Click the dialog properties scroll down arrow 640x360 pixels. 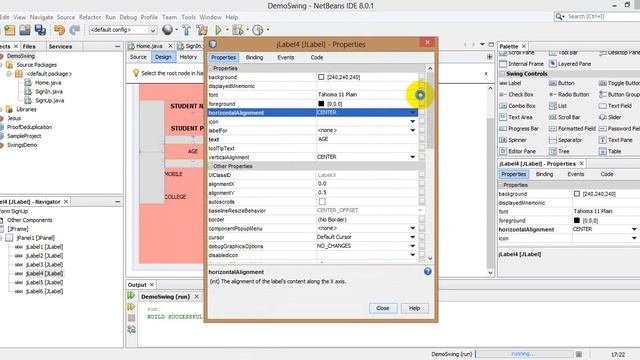click(x=430, y=258)
